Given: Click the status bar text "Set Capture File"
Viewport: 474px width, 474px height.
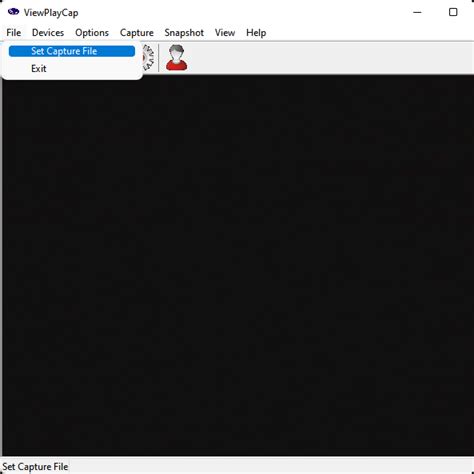Looking at the screenshot, I should tap(35, 467).
